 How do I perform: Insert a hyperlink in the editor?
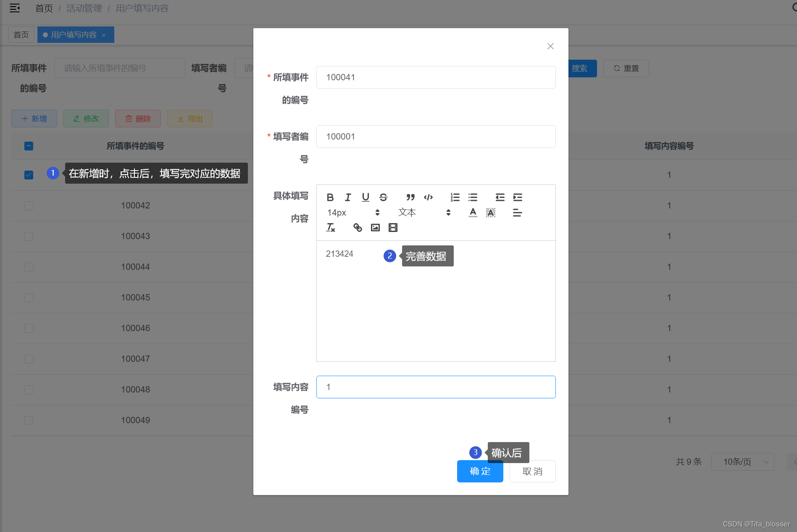[358, 228]
